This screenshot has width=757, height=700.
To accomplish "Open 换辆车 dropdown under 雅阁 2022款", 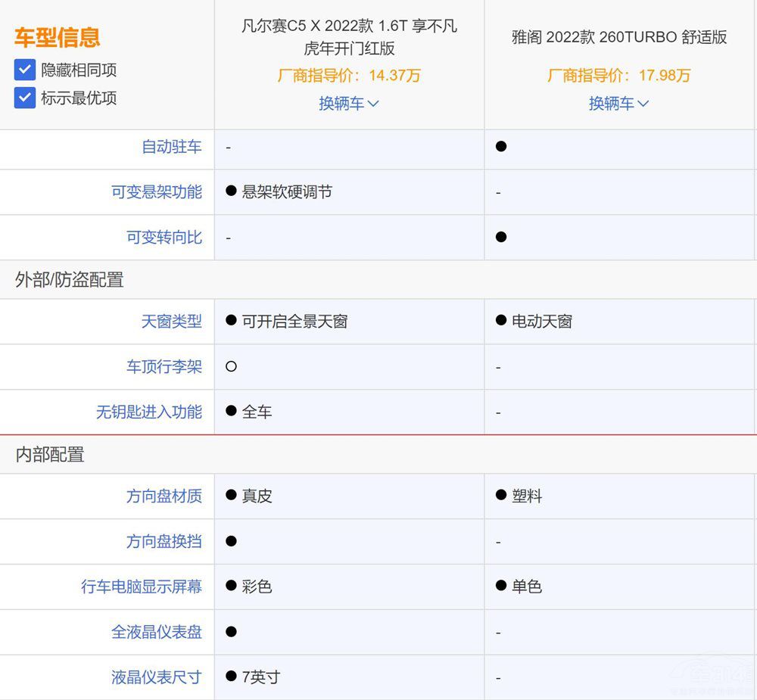I will click(x=619, y=104).
